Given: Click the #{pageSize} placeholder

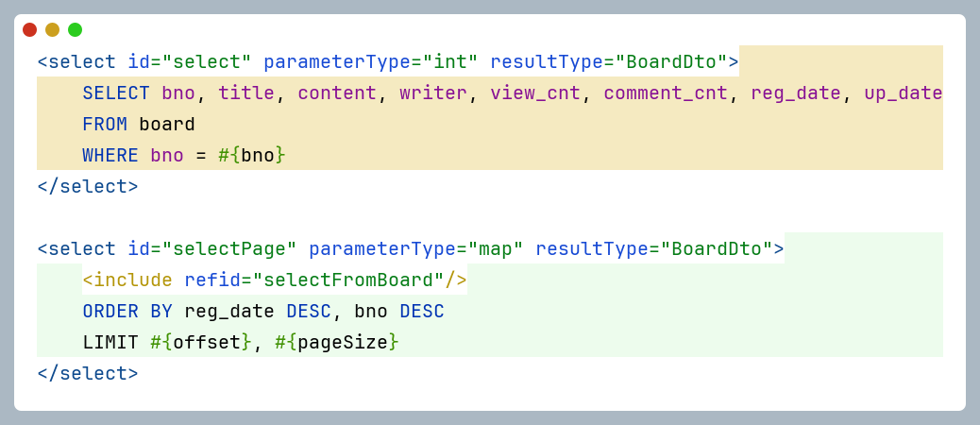Looking at the screenshot, I should click(337, 343).
